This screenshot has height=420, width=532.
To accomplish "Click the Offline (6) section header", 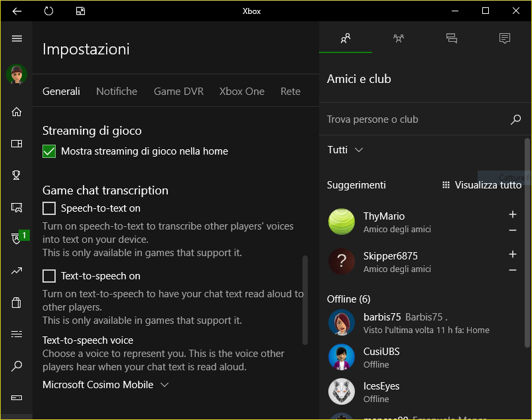I will tap(348, 299).
